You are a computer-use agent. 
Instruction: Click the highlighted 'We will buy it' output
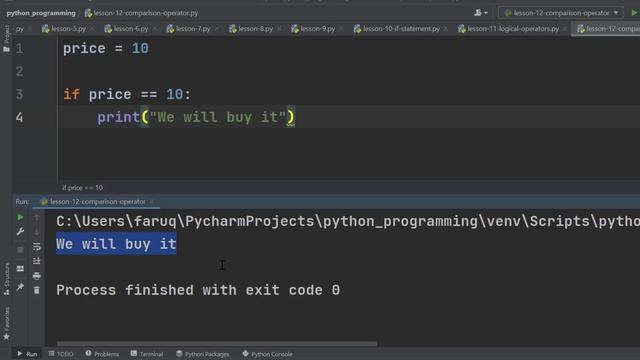(116, 244)
